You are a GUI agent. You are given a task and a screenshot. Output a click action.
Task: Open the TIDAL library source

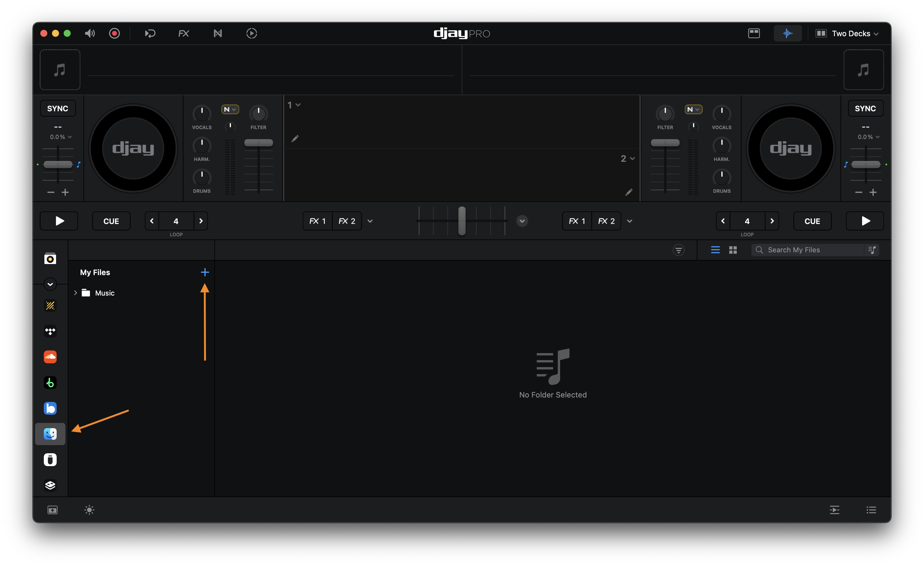(x=50, y=331)
